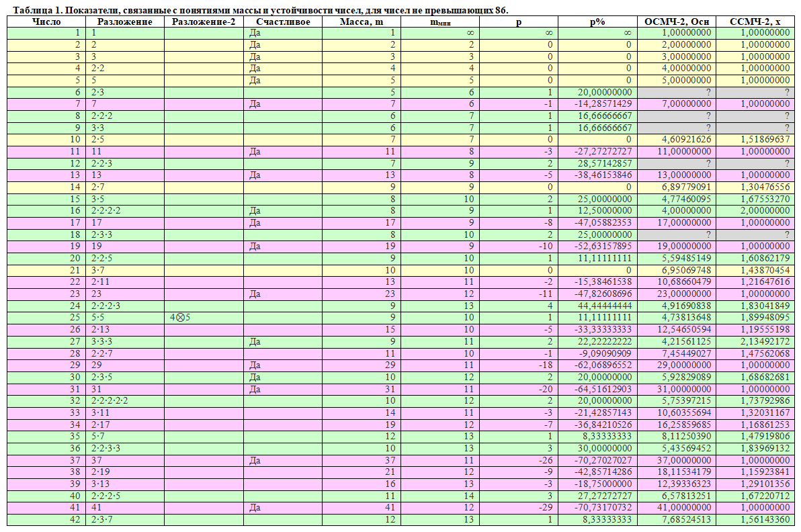
Task: Click the "p%" column header
Action: point(597,21)
